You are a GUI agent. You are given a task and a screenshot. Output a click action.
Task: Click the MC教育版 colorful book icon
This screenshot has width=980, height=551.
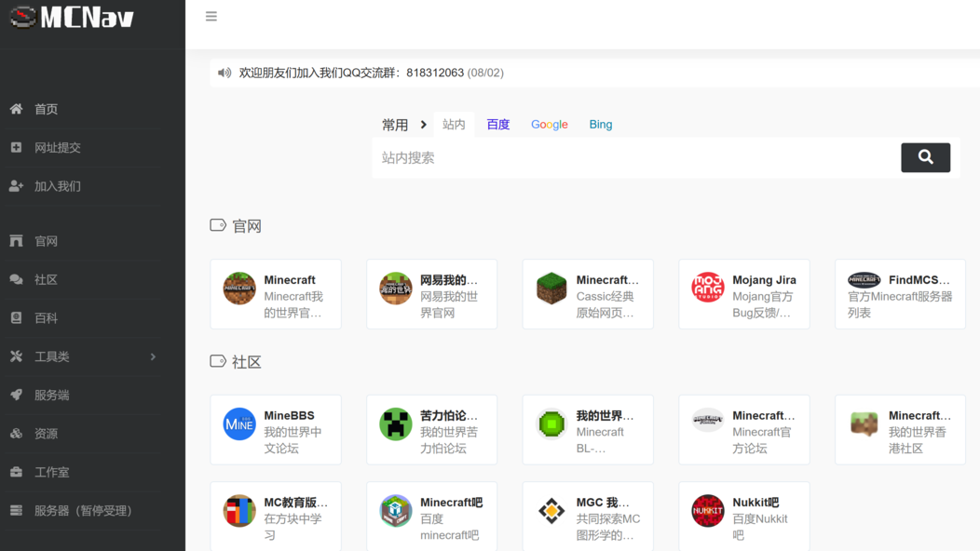(239, 510)
